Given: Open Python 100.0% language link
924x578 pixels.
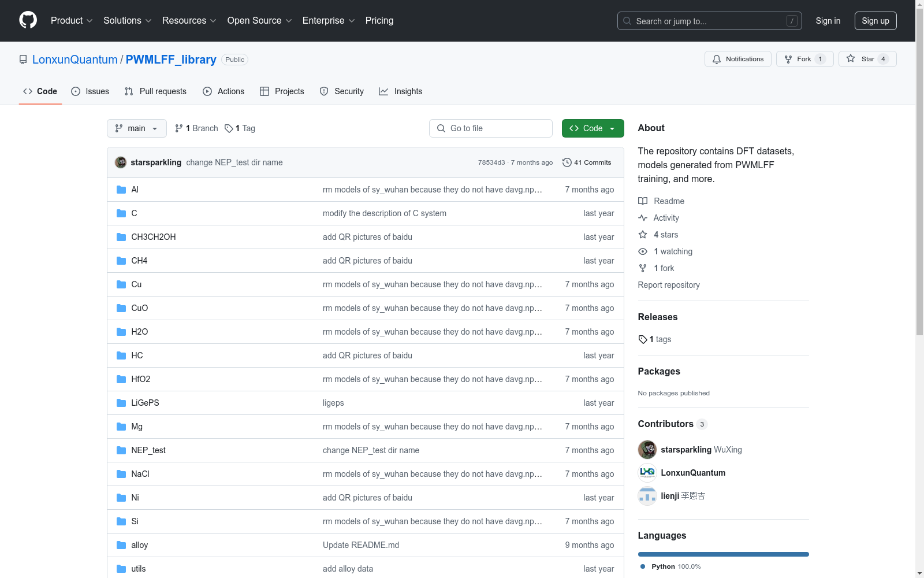Looking at the screenshot, I should pyautogui.click(x=670, y=566).
